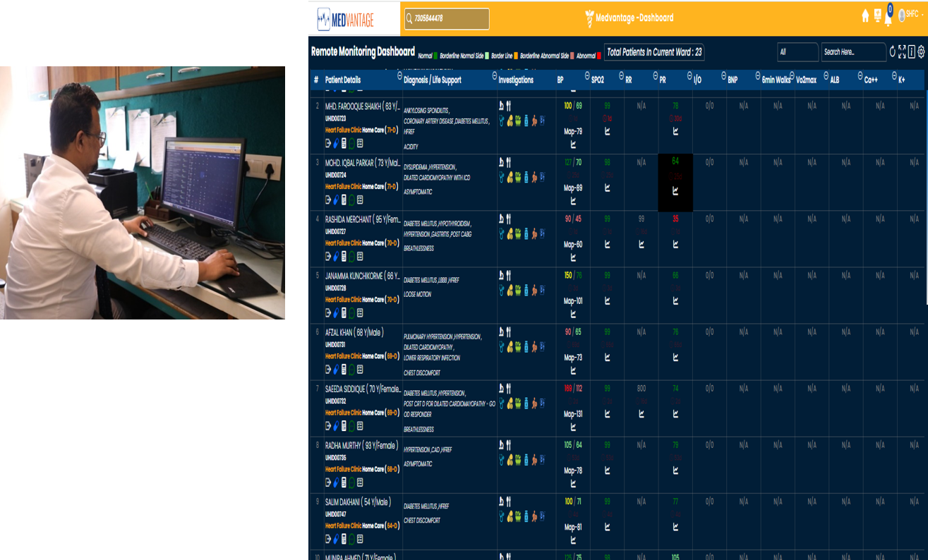Click the 'Investigations' column header
The height and width of the screenshot is (560, 928).
pos(516,80)
